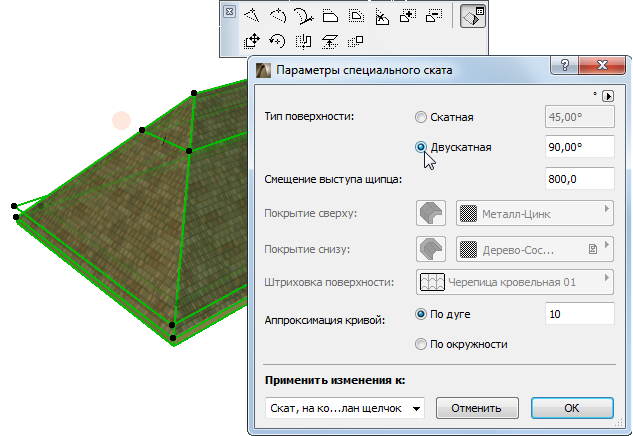633x436 pixels.
Task: Click the Тип поверхности label
Action: pyautogui.click(x=309, y=117)
